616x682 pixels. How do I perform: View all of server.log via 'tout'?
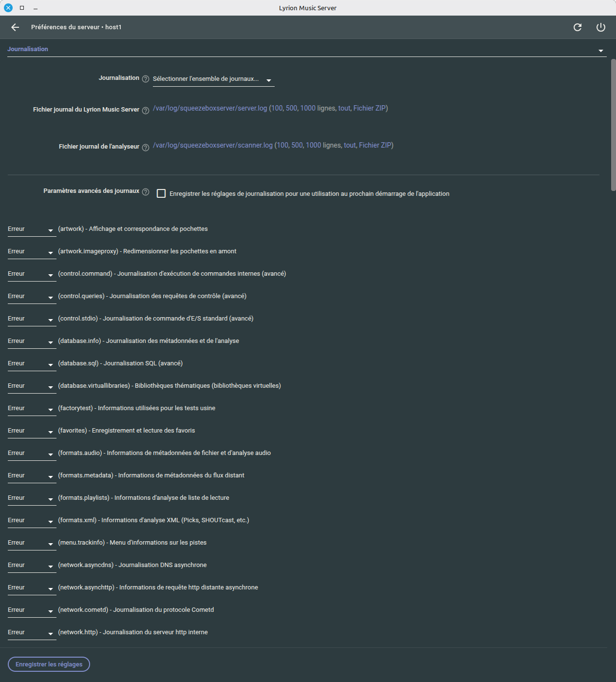click(x=344, y=108)
